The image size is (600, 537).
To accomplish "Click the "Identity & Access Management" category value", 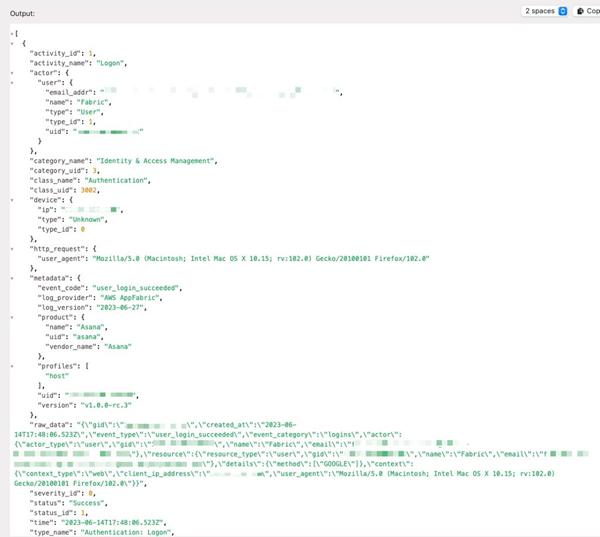I will coord(155,160).
